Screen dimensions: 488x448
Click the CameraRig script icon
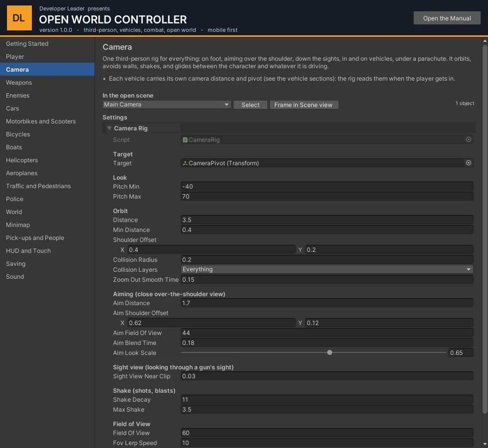click(185, 140)
